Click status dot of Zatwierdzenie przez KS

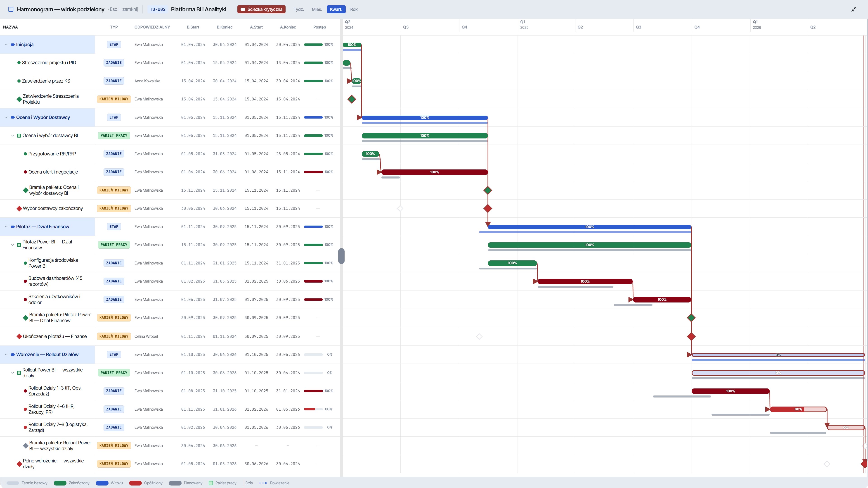(x=19, y=81)
